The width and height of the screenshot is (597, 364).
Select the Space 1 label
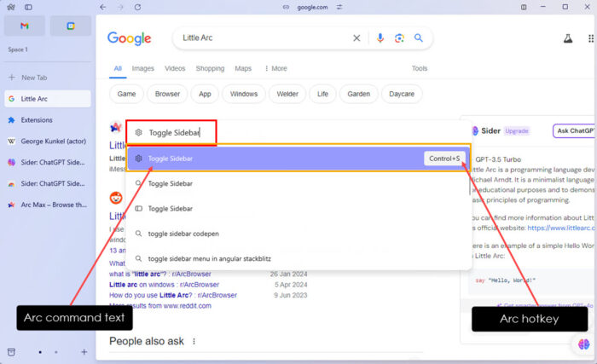tap(18, 49)
